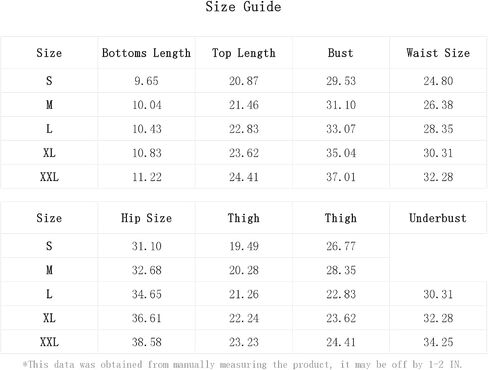
Task: Click the Underbust column header
Action: coord(438,218)
